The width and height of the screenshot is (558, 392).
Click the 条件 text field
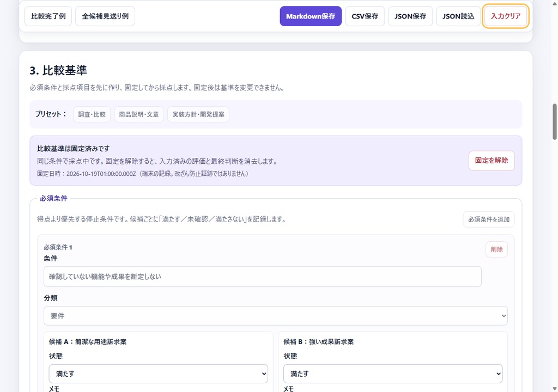(262, 277)
